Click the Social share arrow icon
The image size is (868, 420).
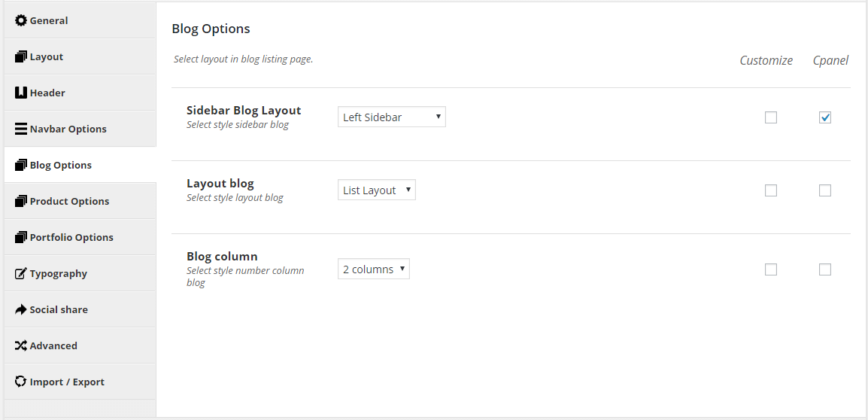click(x=20, y=309)
